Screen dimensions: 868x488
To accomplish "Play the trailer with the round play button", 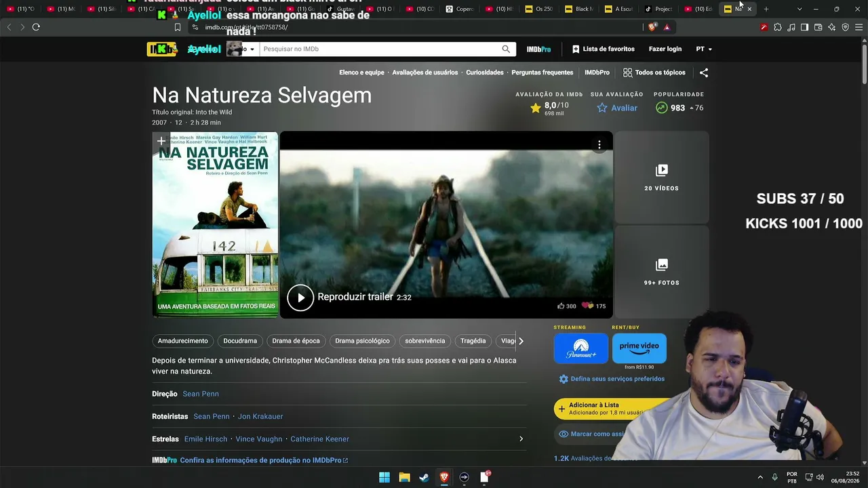I will pos(300,297).
